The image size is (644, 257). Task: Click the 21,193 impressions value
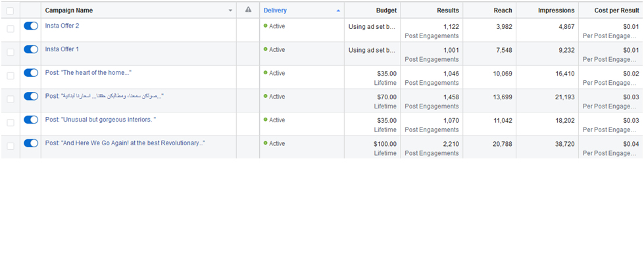pyautogui.click(x=564, y=97)
